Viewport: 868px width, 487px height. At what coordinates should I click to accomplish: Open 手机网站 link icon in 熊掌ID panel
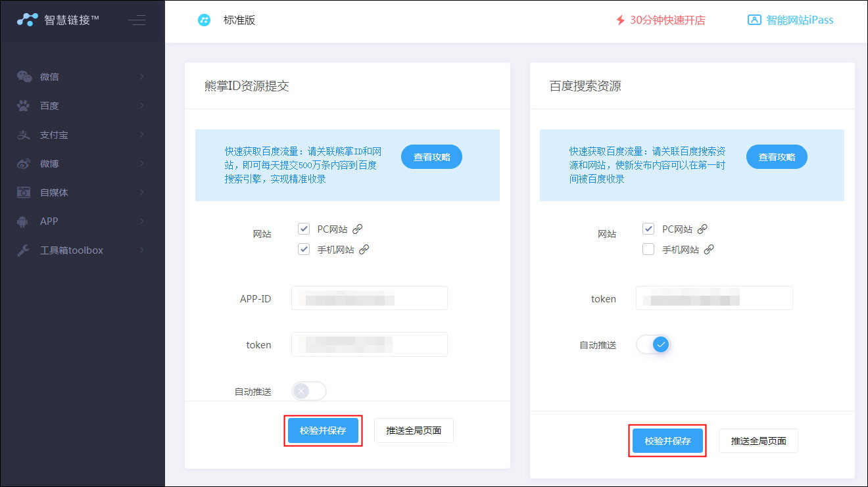pos(364,249)
